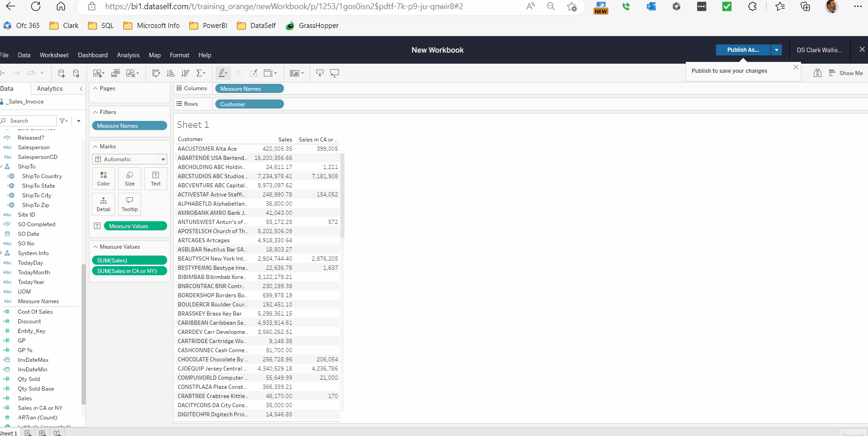Switch to the Analytics tab
Image resolution: width=868 pixels, height=436 pixels.
click(49, 89)
